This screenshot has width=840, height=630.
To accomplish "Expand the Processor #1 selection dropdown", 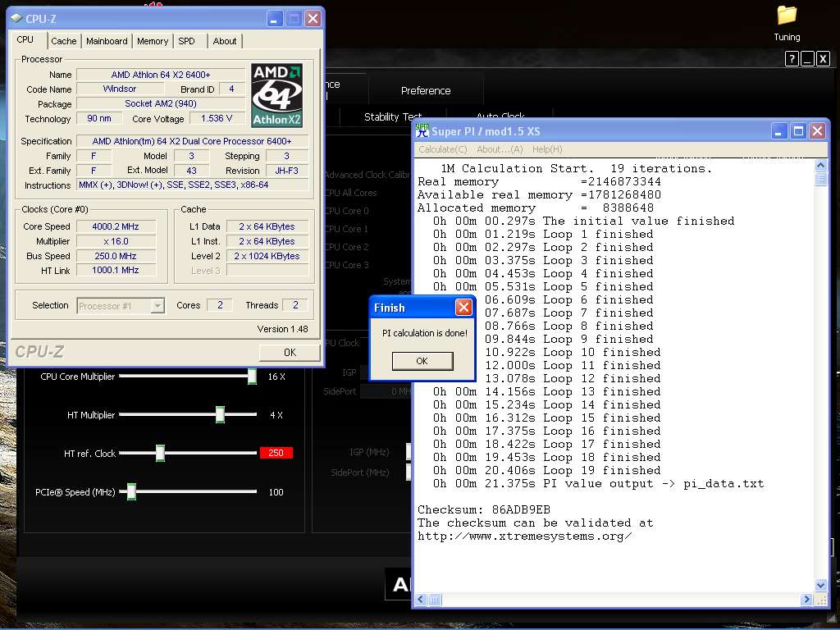I will point(157,306).
